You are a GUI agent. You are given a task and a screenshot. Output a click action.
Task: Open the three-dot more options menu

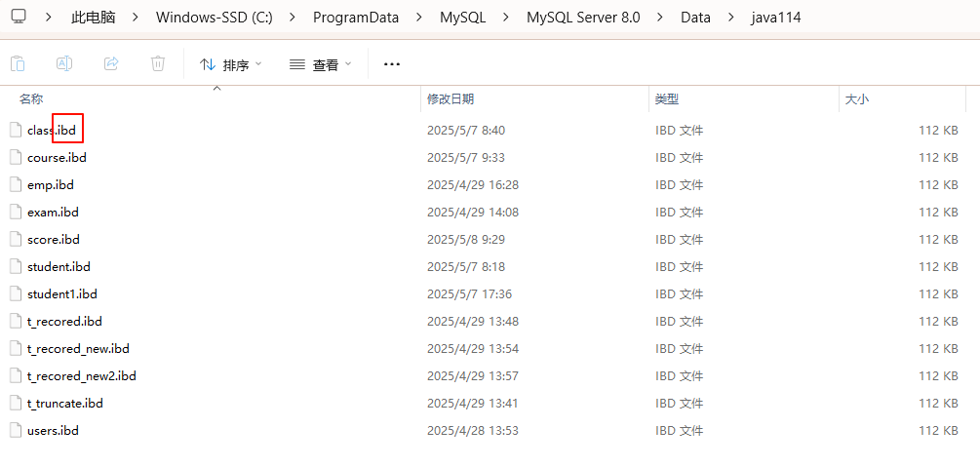tap(392, 64)
